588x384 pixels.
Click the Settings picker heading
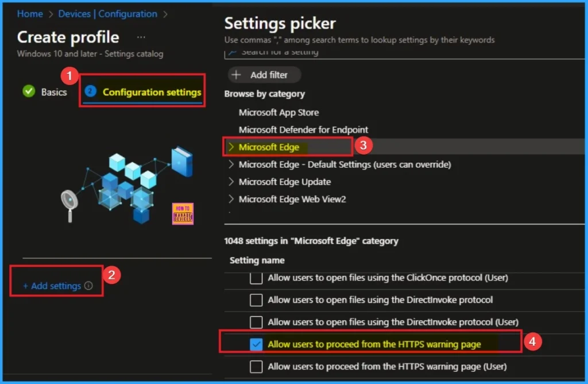pyautogui.click(x=280, y=23)
